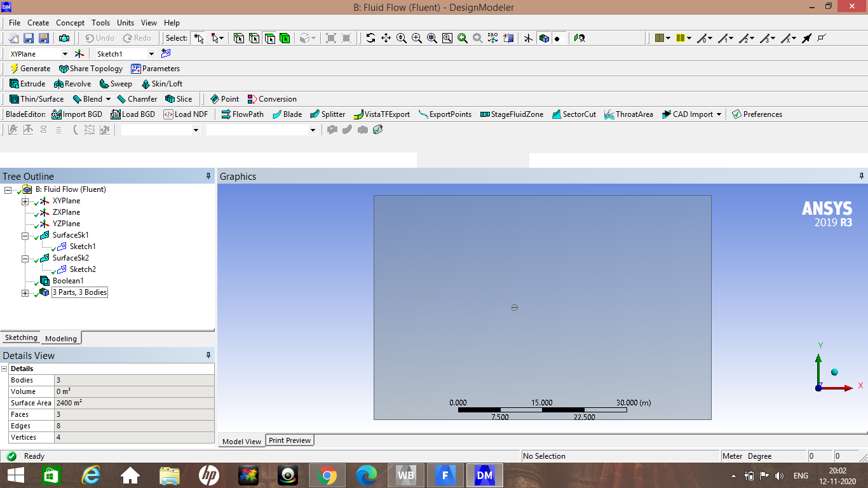Toggle Display Plane visibility

click(x=528, y=38)
